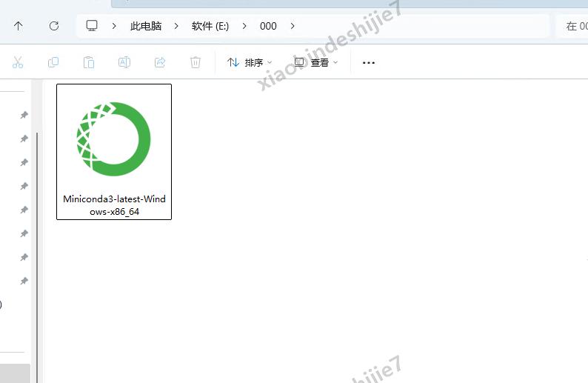Open the 排序 sort dropdown
Image resolution: width=588 pixels, height=383 pixels.
click(x=250, y=63)
